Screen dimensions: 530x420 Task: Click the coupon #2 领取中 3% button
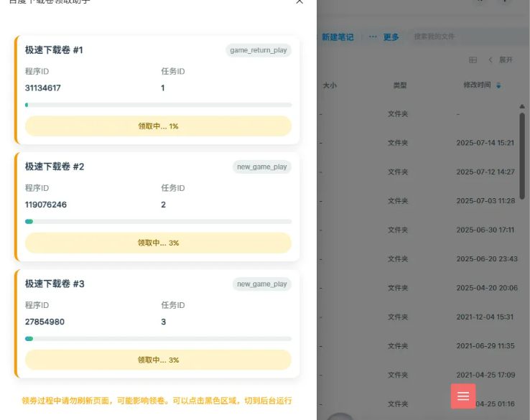[x=158, y=243]
